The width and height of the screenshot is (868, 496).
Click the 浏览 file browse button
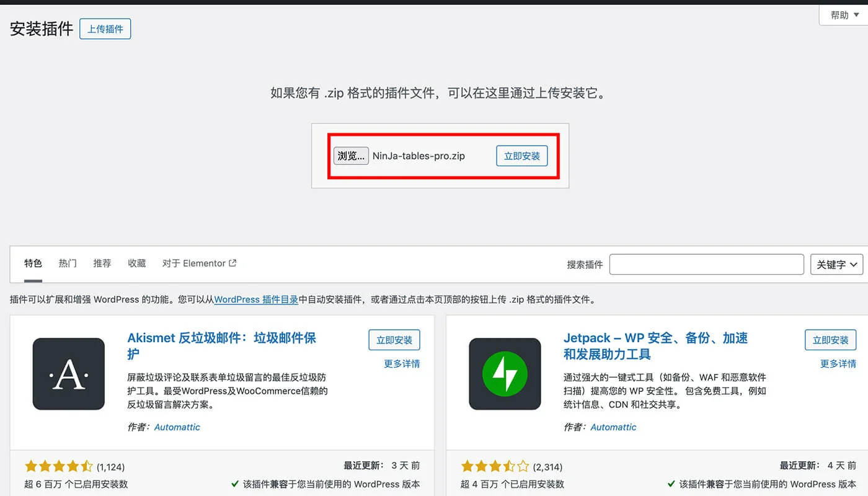(x=351, y=156)
